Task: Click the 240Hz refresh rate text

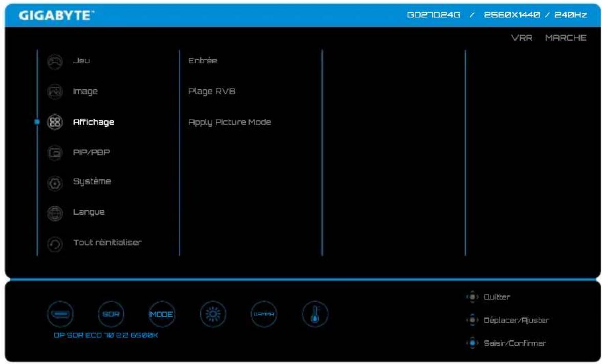Action: coord(570,15)
